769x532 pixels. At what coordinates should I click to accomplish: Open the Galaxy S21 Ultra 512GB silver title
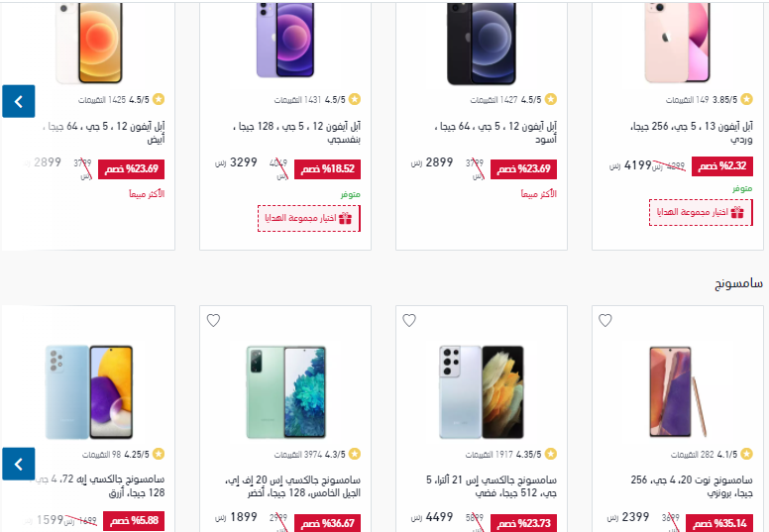[492, 485]
